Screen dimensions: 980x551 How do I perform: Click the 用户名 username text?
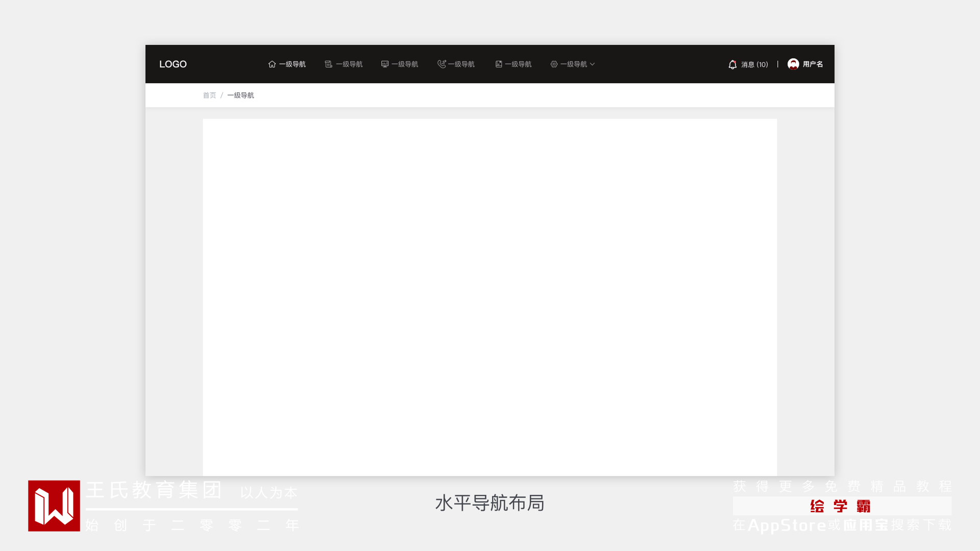(813, 64)
